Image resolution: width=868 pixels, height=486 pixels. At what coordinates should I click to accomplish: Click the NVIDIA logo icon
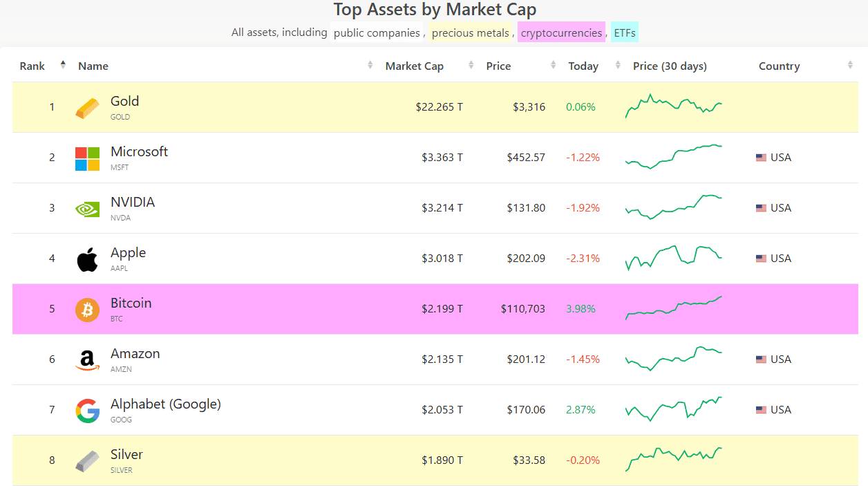click(x=87, y=209)
